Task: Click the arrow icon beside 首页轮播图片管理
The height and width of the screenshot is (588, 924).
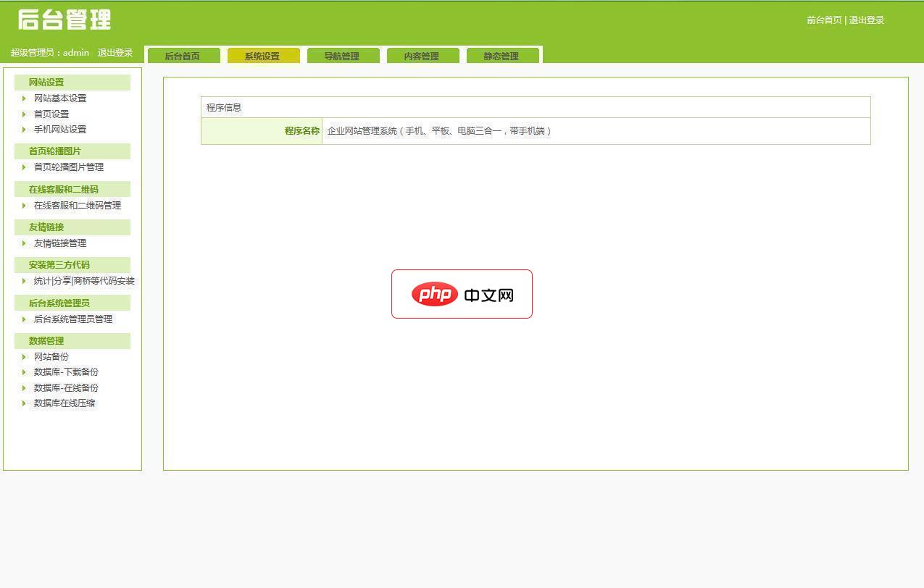Action: click(24, 167)
